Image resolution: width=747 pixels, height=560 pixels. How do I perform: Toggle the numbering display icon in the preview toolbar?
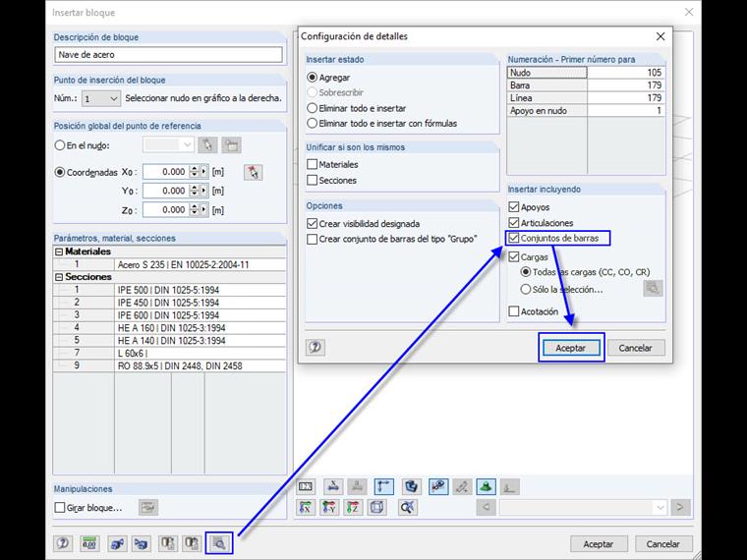click(x=306, y=486)
